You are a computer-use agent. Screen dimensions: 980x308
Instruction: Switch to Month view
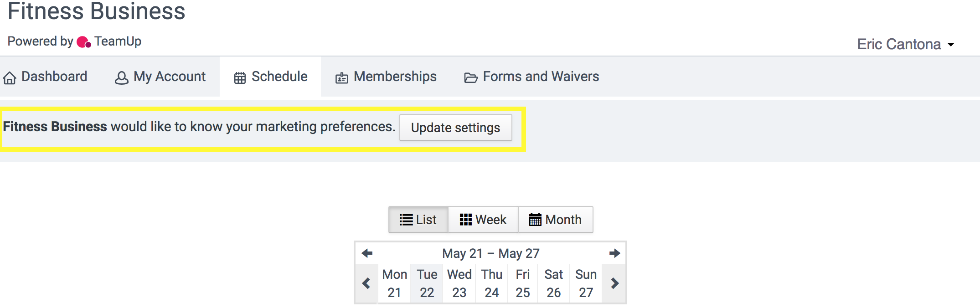pos(555,220)
